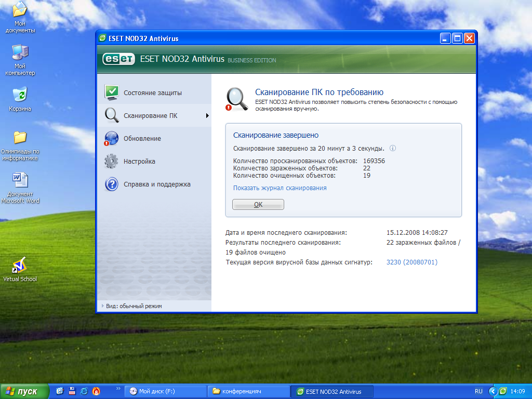This screenshot has width=532, height=399.
Task: Close the ESET NOD32 Antivirus window
Action: pyautogui.click(x=469, y=38)
